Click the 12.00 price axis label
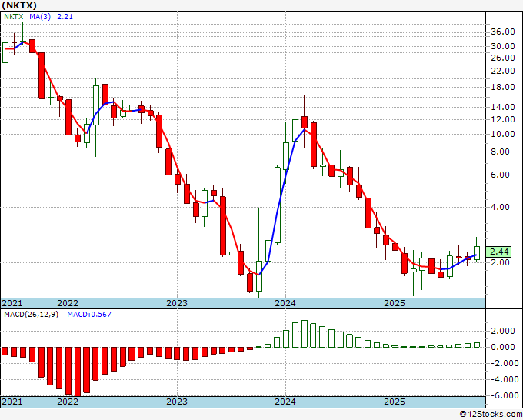Viewport: 523px width, 420px height. coord(503,120)
